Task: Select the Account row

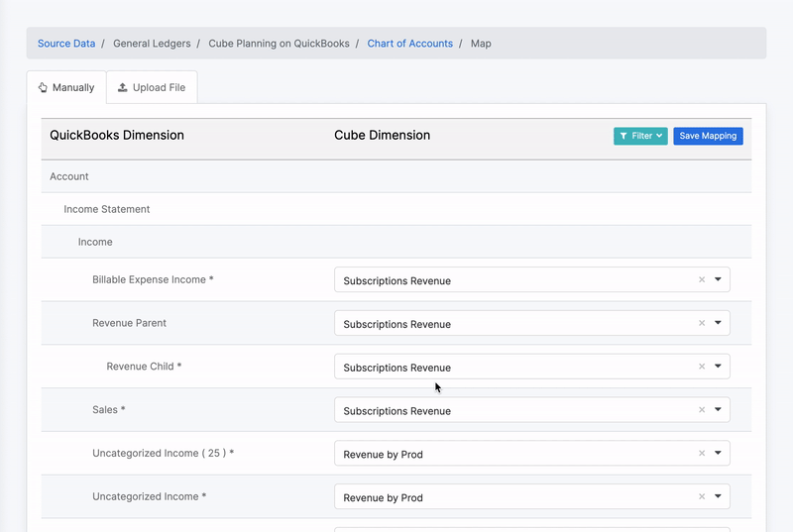Action: point(396,176)
